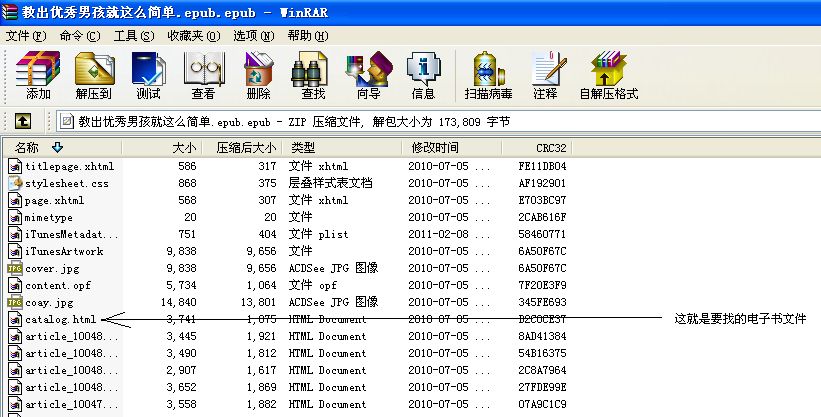
Task: Click the 层叠样式表文档 type cell
Action: click(x=330, y=183)
